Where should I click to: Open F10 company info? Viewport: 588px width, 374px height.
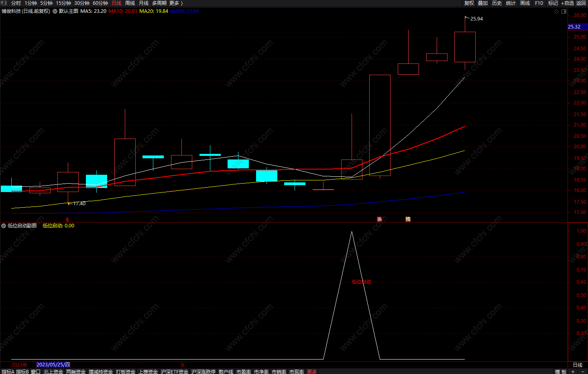coord(539,3)
